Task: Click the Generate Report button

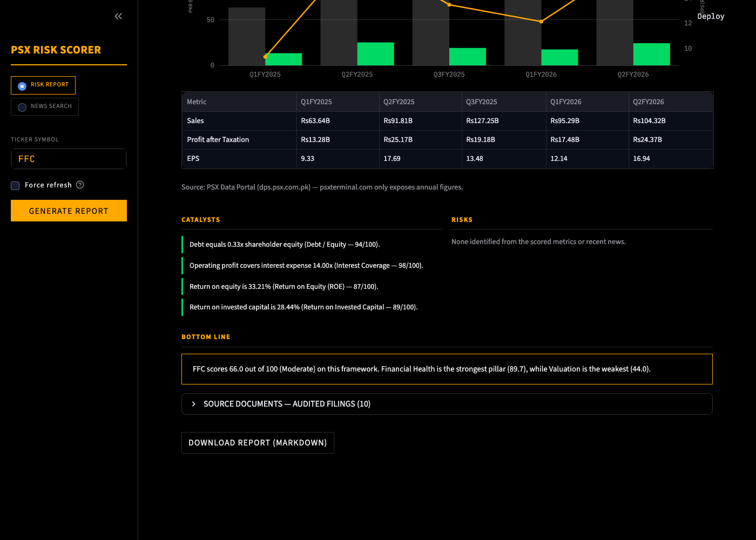Action: [69, 211]
